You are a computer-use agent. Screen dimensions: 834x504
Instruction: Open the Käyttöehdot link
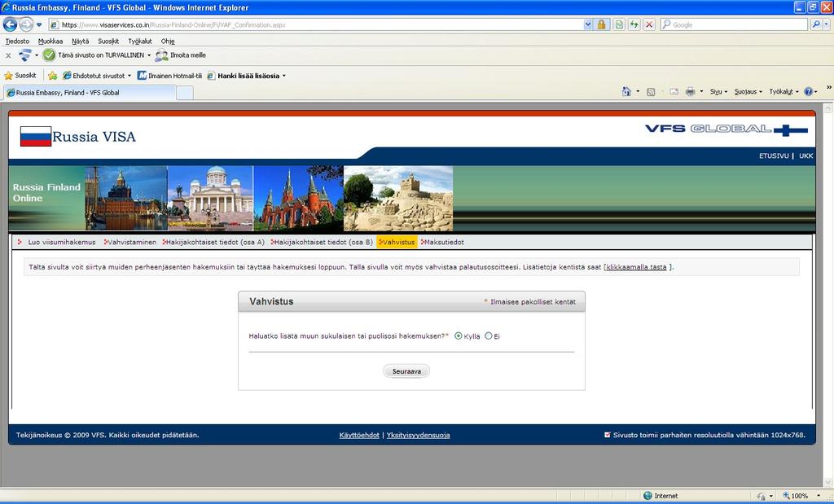pyautogui.click(x=359, y=435)
